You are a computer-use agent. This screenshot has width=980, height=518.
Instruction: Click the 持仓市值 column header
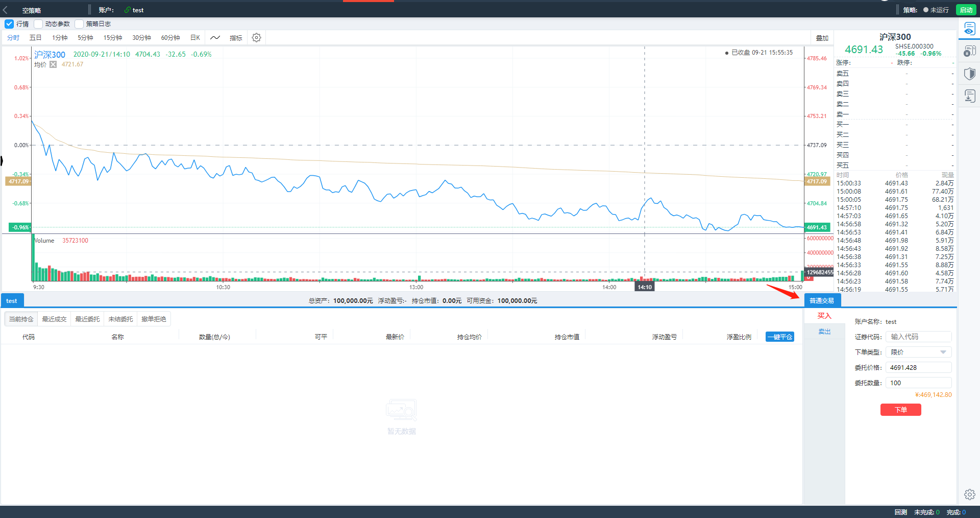click(x=567, y=337)
